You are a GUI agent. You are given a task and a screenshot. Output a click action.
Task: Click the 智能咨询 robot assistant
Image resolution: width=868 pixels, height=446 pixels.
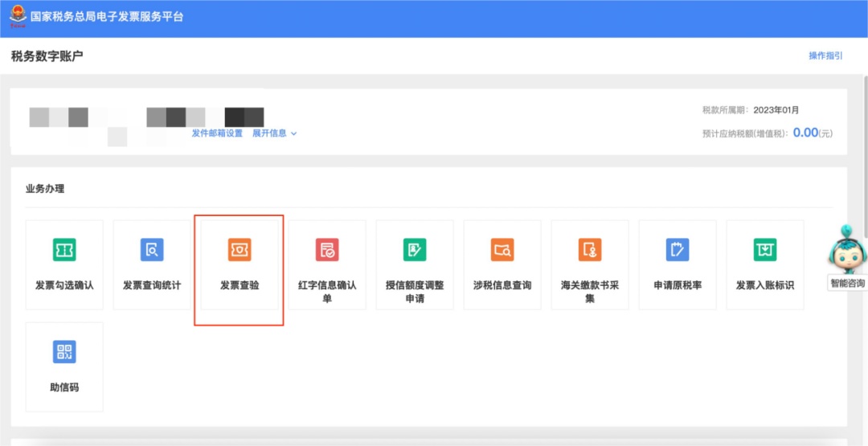(x=847, y=250)
